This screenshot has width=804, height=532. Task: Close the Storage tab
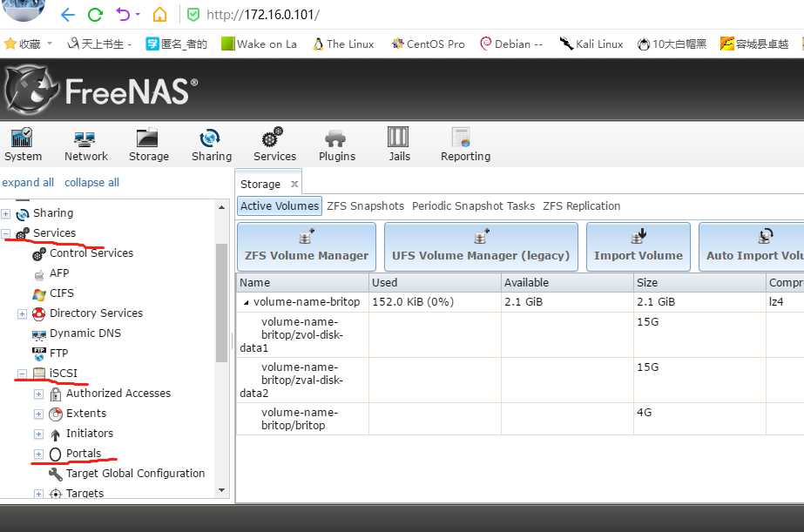click(294, 184)
